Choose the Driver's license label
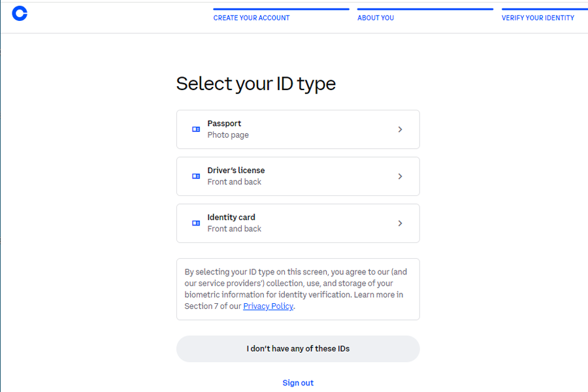Viewport: 588px width, 392px height. pos(236,171)
